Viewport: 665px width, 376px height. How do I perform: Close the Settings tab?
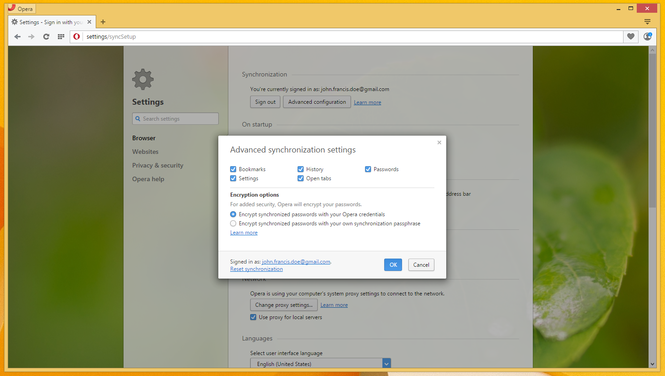[89, 22]
